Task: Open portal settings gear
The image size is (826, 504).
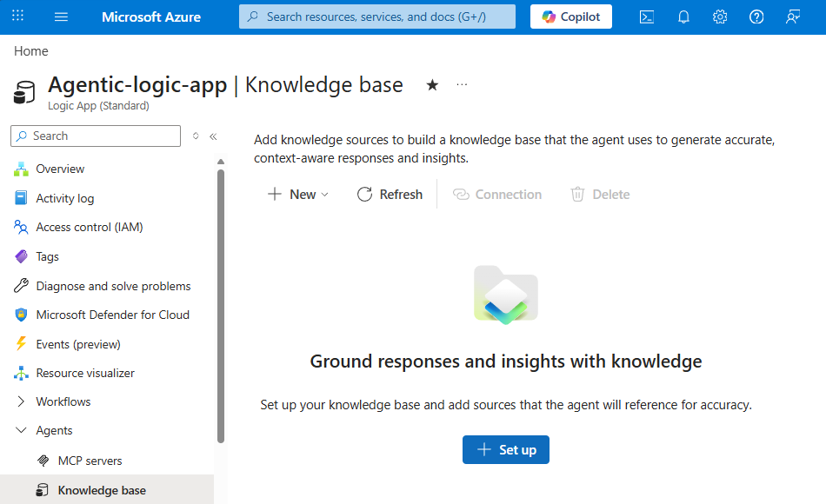Action: tap(720, 17)
